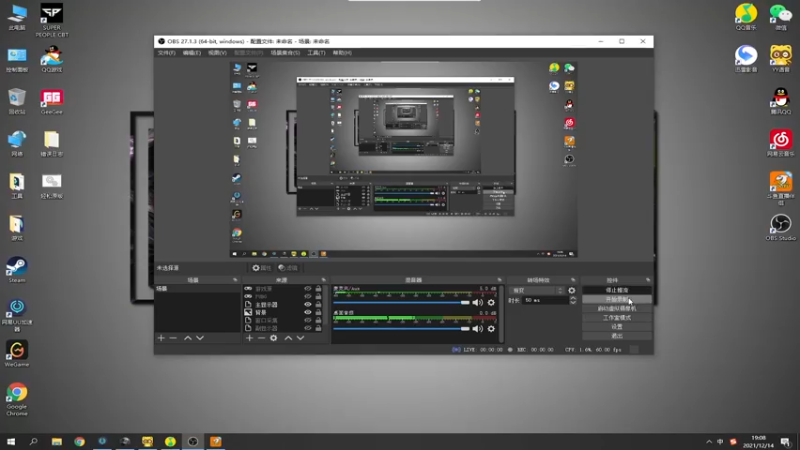800x450 pixels.
Task: Show hidden tray icons chevron on taskbar
Action: pyautogui.click(x=709, y=442)
